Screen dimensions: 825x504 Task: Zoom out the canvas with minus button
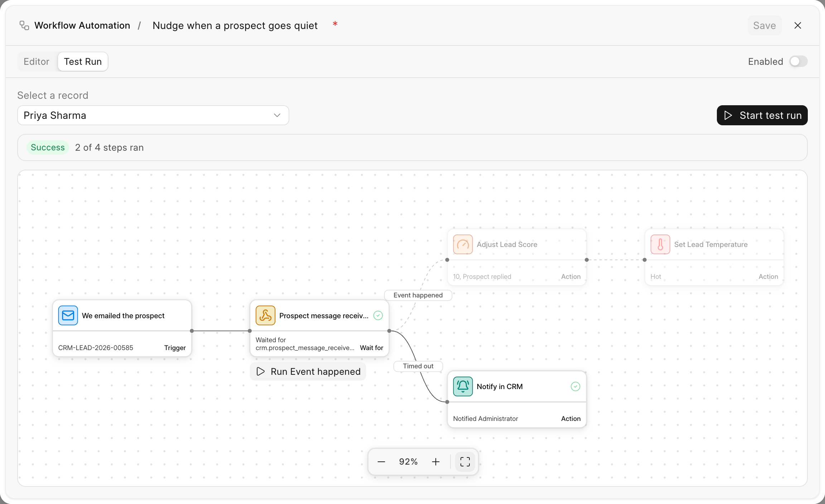[x=381, y=462]
